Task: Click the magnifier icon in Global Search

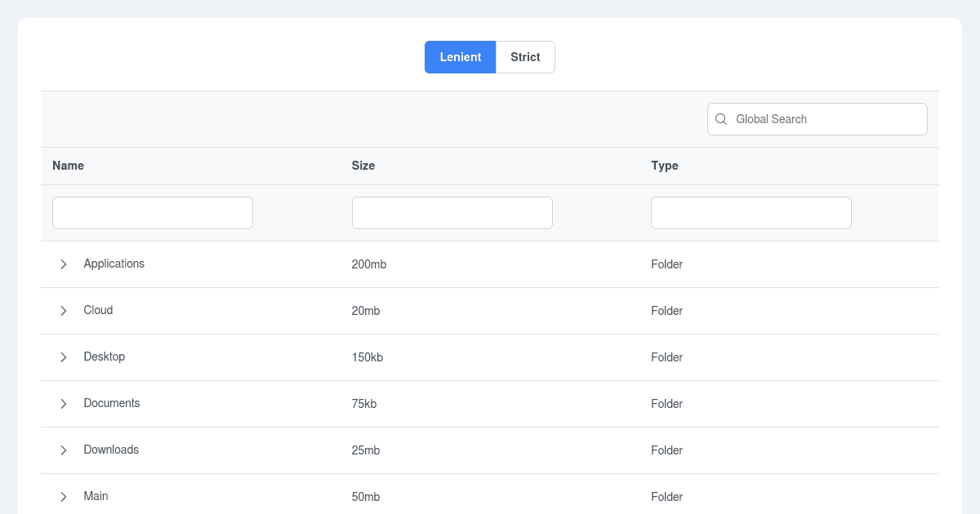Action: click(721, 119)
